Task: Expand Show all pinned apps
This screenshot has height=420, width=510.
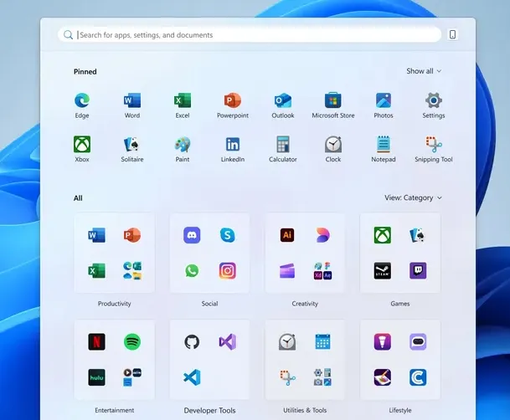Action: (424, 71)
